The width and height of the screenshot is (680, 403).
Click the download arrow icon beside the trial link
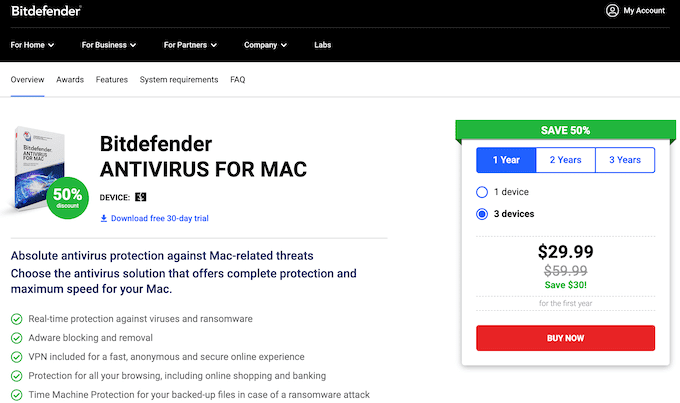coord(104,218)
